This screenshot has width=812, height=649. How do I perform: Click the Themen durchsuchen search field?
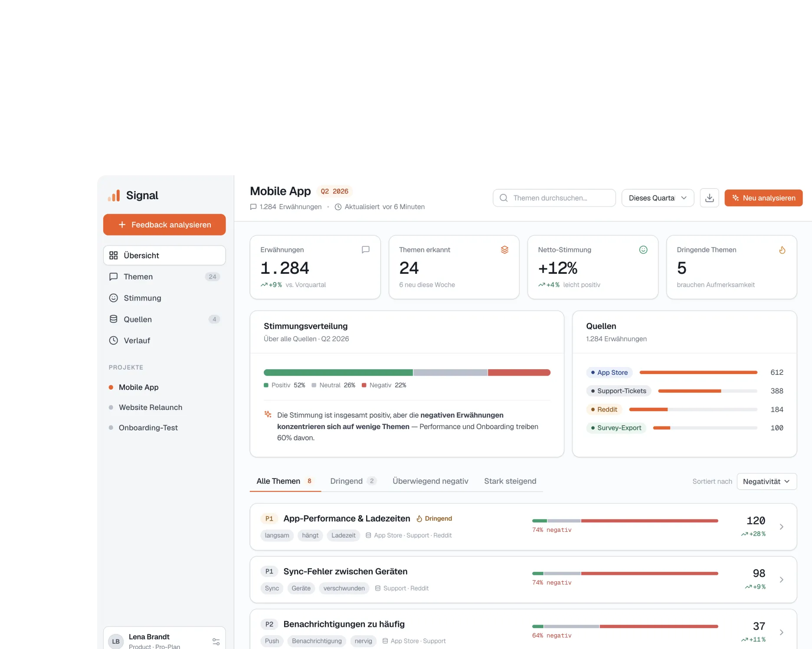pyautogui.click(x=554, y=198)
